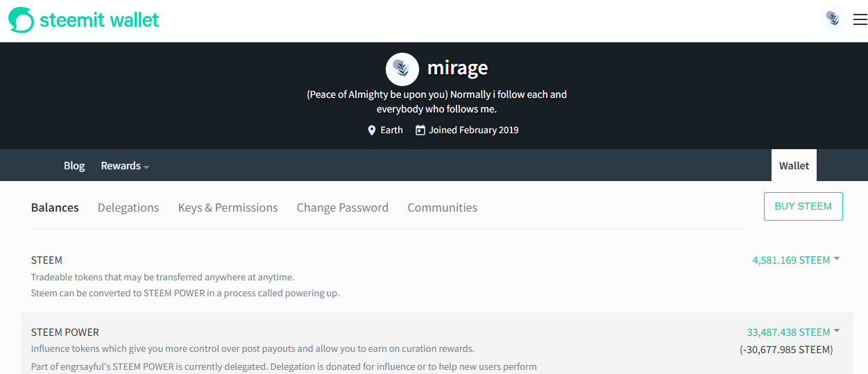This screenshot has width=868, height=374.
Task: Click the Joined February 2019 text
Action: [x=473, y=130]
